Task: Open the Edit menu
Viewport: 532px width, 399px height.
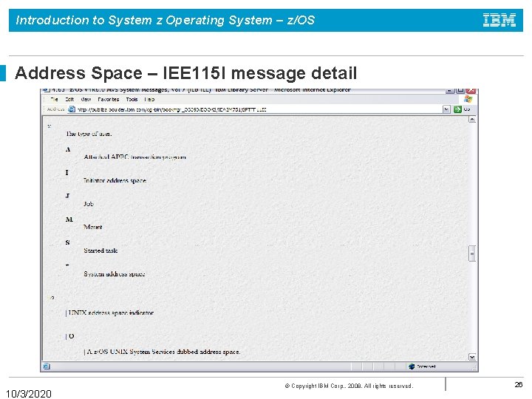Action: tap(69, 100)
